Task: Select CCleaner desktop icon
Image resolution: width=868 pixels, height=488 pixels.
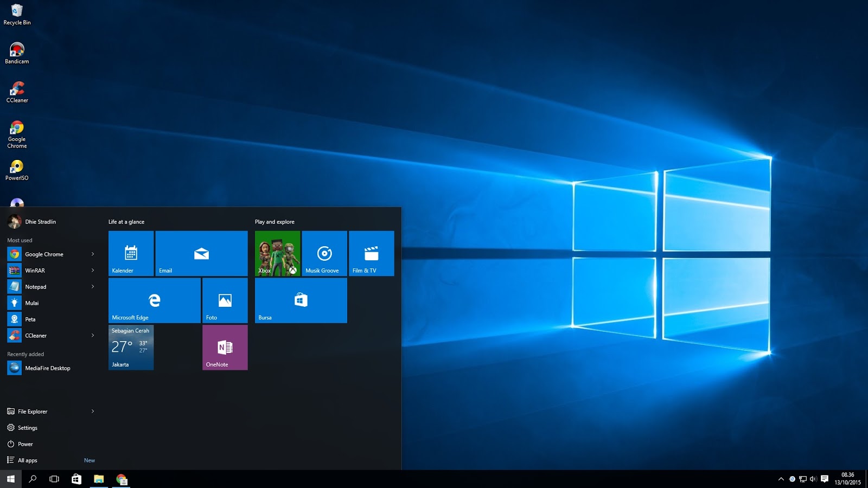Action: click(x=17, y=92)
